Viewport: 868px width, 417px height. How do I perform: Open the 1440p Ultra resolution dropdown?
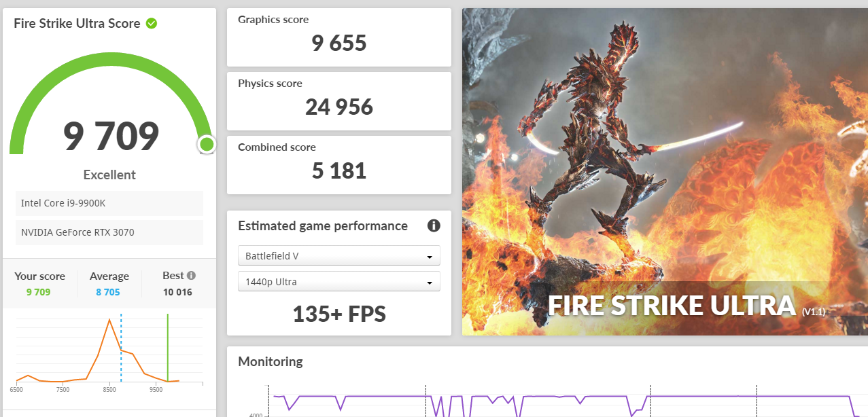tap(339, 282)
